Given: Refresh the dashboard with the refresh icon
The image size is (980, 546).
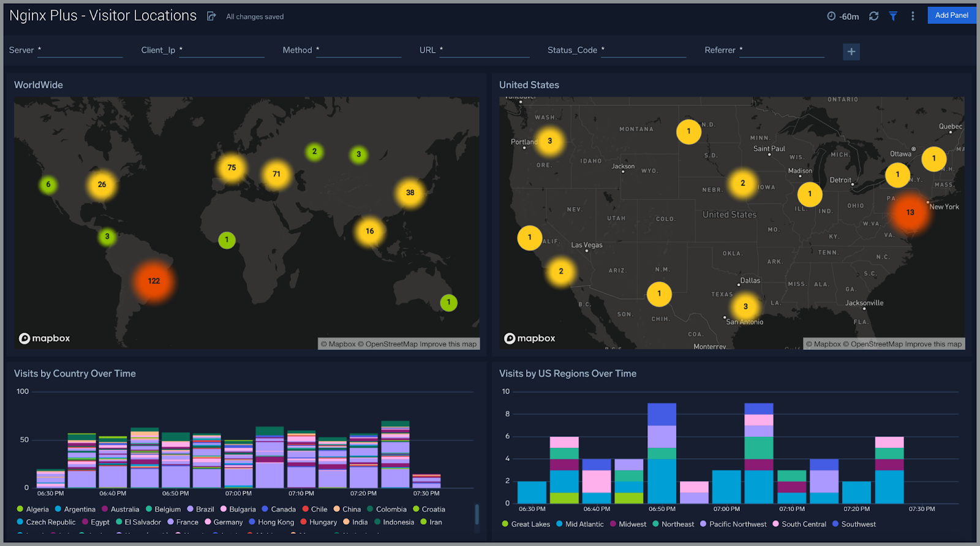Looking at the screenshot, I should [x=874, y=17].
